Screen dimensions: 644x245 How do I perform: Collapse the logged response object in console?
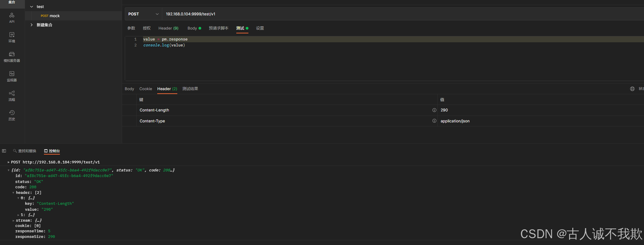coord(9,170)
